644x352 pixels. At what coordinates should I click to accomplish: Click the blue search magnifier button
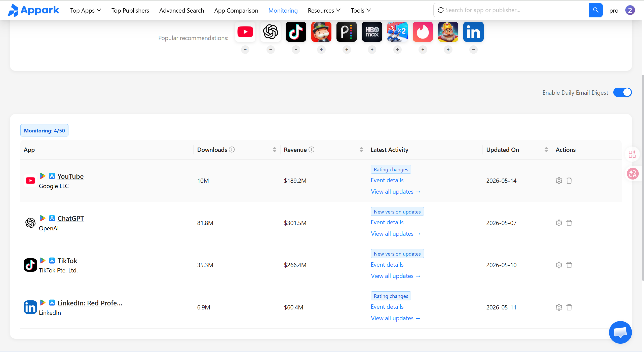point(596,10)
